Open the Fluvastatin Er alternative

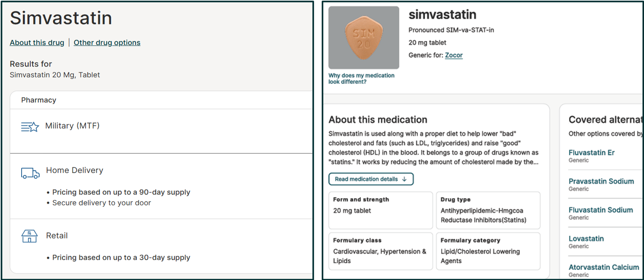point(591,153)
